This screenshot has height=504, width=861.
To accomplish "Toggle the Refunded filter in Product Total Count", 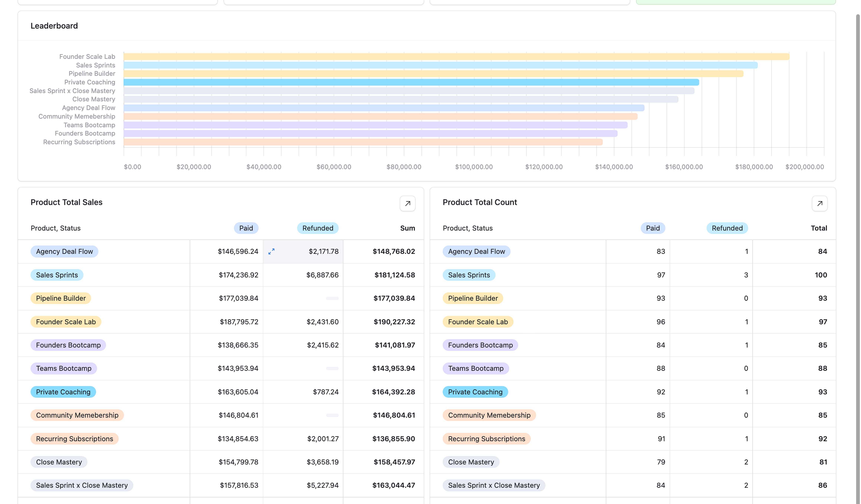I will tap(727, 228).
